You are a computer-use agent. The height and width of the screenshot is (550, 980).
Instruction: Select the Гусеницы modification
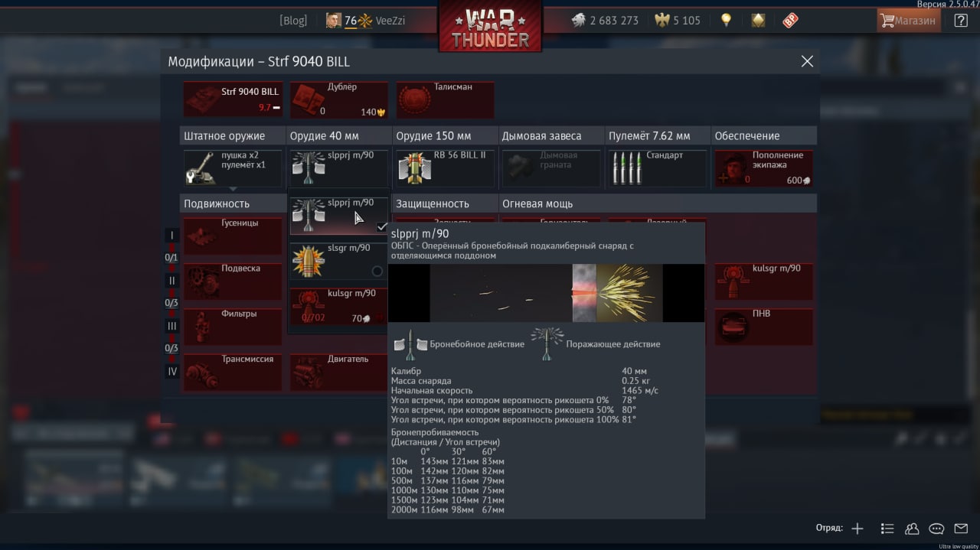233,236
